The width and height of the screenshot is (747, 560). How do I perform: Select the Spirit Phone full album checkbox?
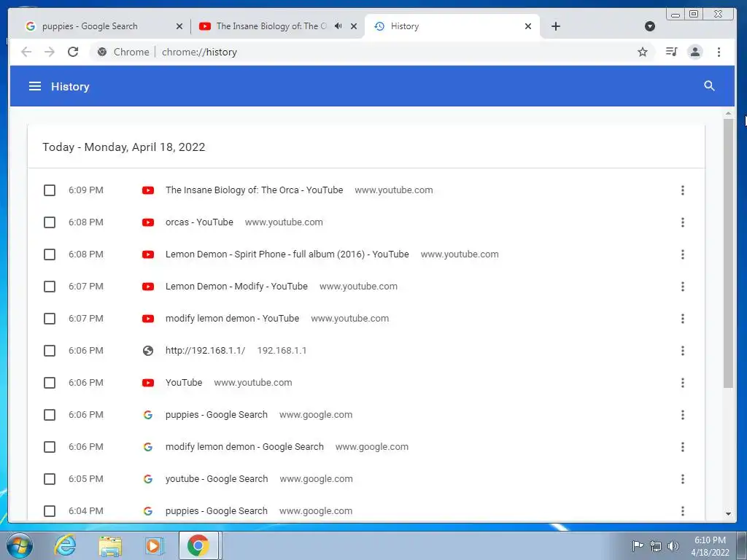[x=50, y=254]
